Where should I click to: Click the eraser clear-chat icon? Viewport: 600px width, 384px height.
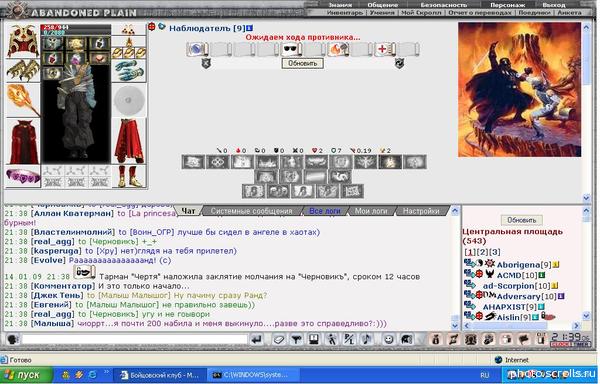coord(279,339)
